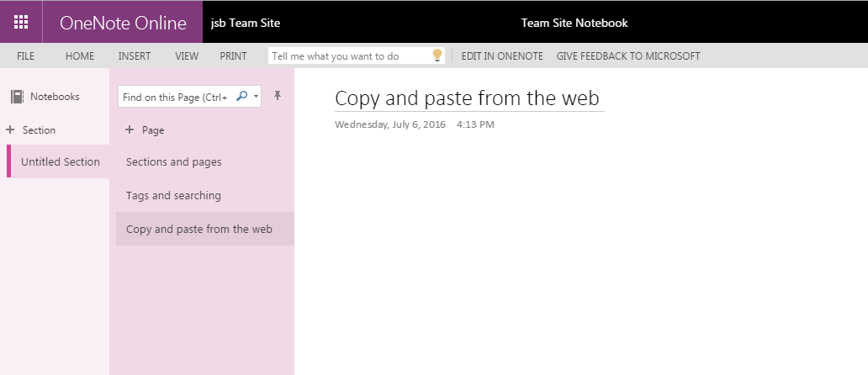The height and width of the screenshot is (375, 868).
Task: Open the FILE menu
Action: pos(25,55)
